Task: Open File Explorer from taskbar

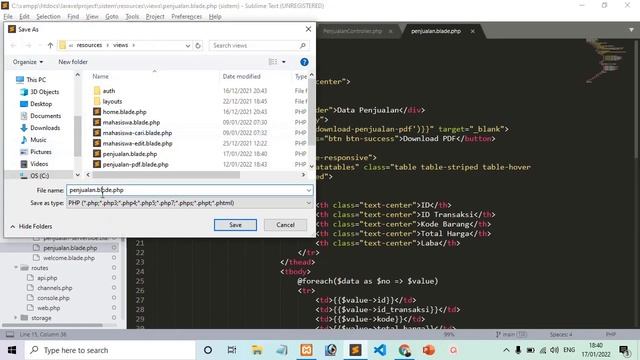Action: point(257,350)
